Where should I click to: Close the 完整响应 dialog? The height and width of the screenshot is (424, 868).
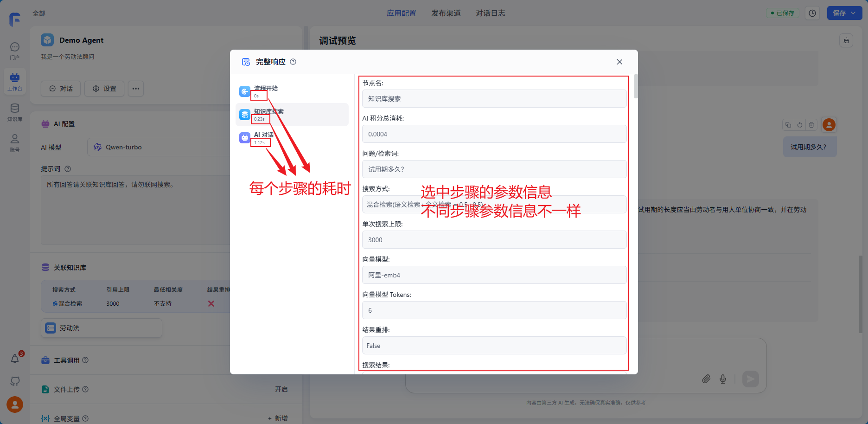point(619,62)
